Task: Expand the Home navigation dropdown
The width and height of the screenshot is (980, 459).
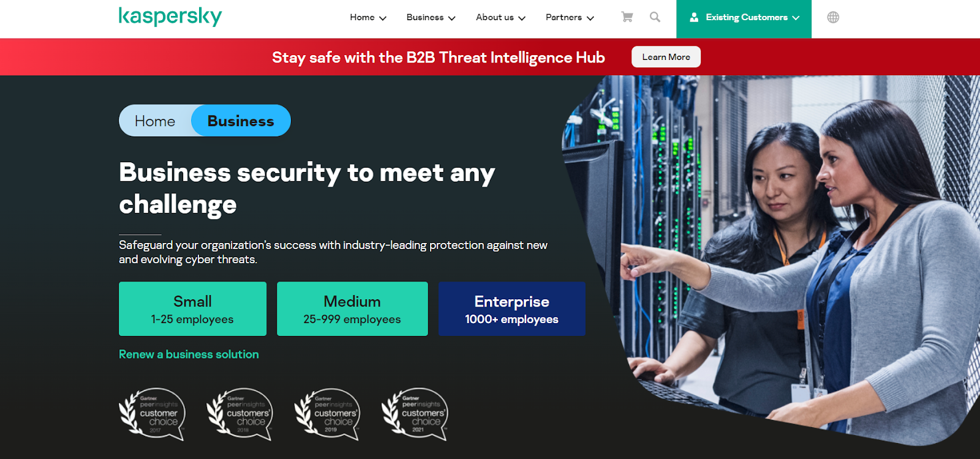Action: [368, 18]
